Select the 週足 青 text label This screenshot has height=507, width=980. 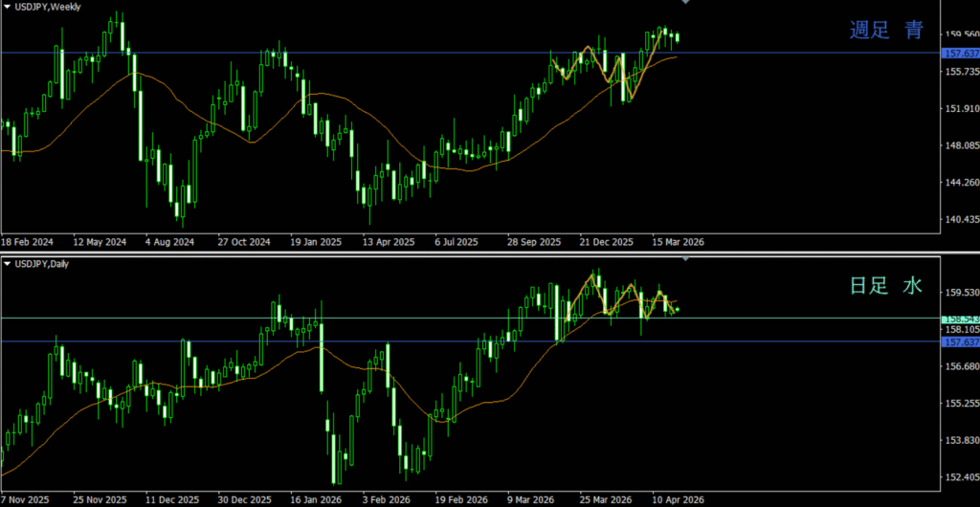tap(886, 31)
